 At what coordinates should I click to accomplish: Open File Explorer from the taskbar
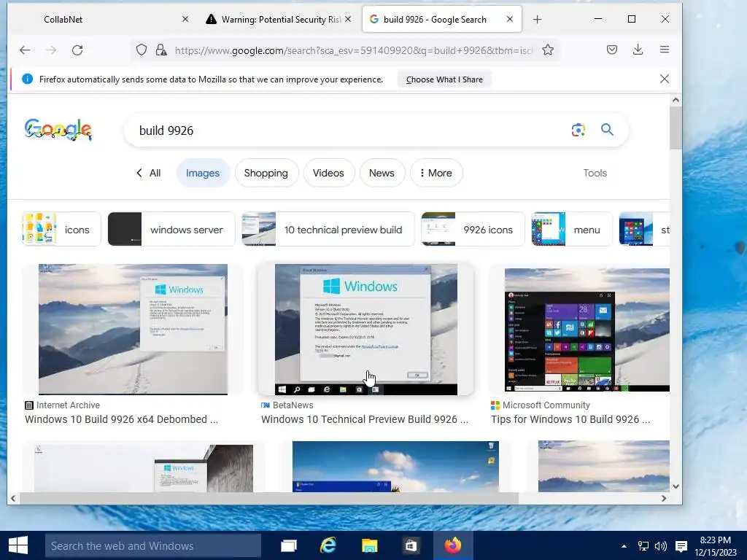click(x=369, y=545)
